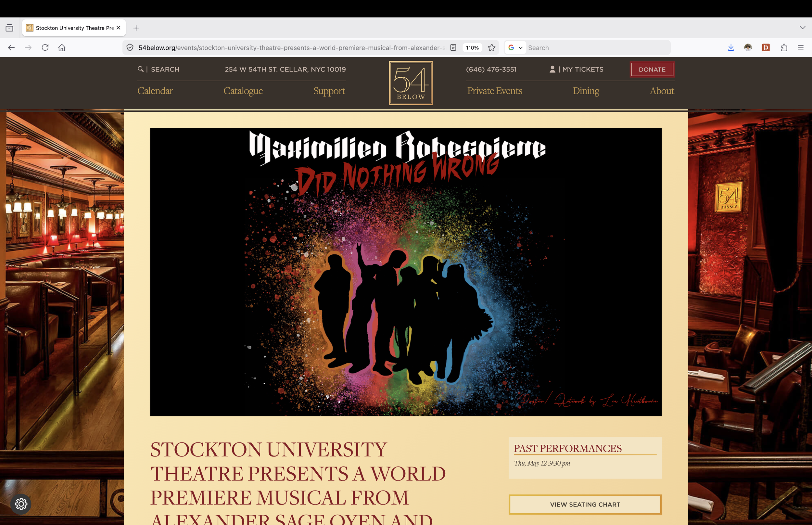Go to the browser home page
Screen dimensions: 812x525
point(62,48)
